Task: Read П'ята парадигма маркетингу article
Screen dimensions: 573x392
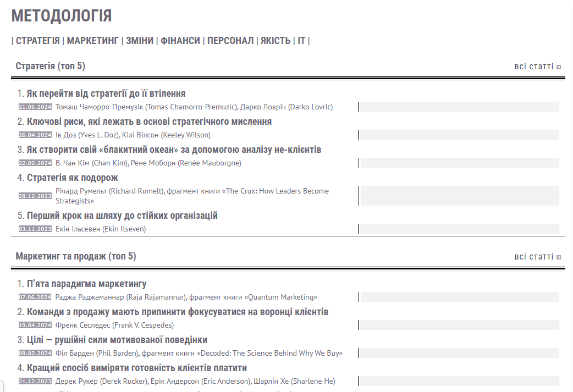Action: pyautogui.click(x=86, y=284)
